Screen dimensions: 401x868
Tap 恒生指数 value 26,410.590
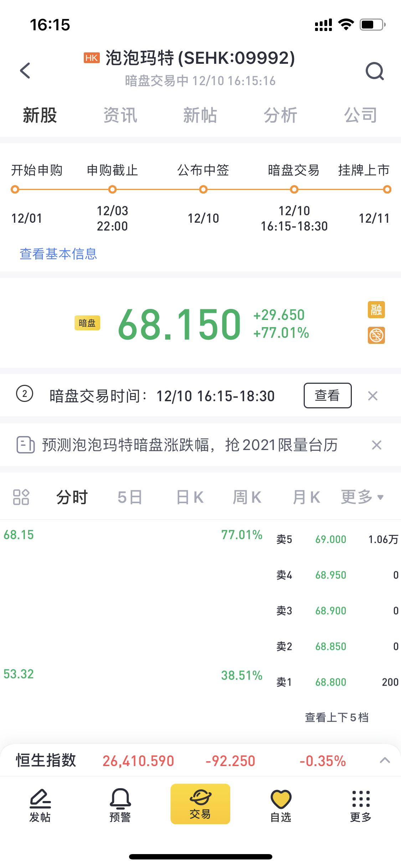tap(138, 761)
